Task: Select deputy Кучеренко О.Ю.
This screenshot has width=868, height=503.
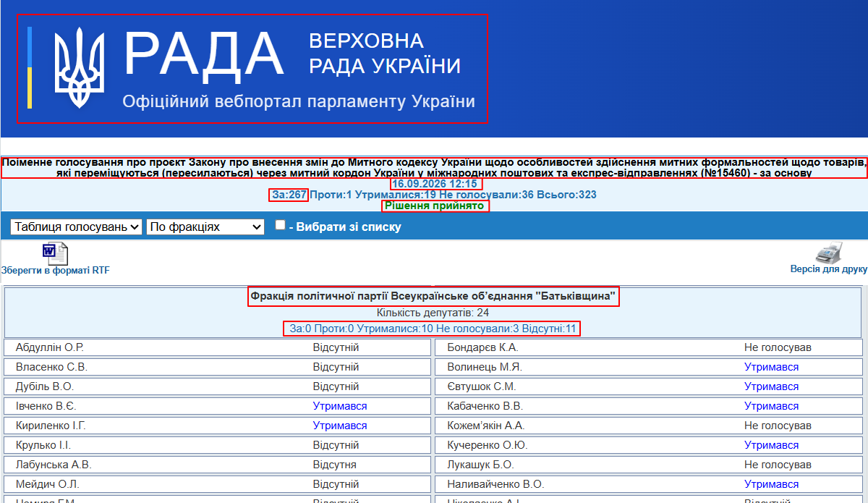Action: click(x=488, y=445)
